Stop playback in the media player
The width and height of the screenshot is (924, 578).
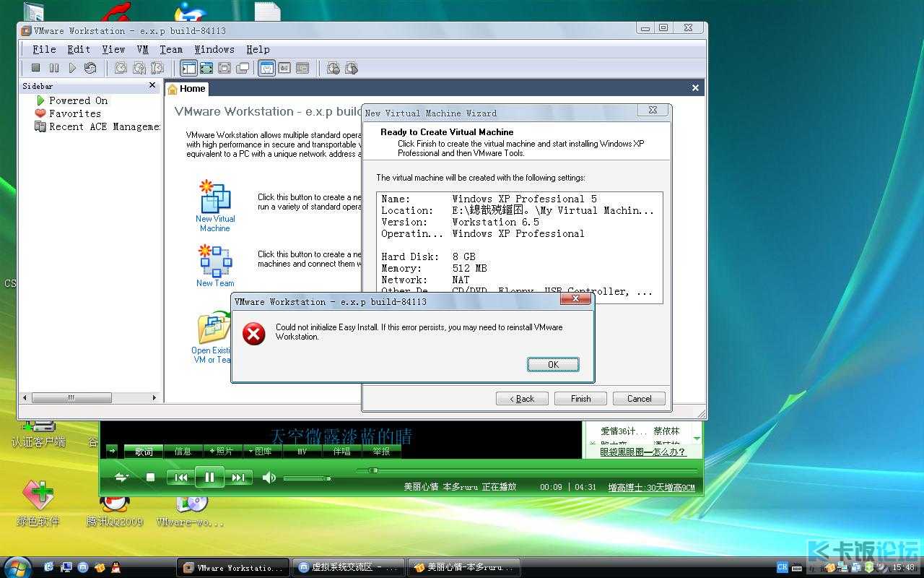pos(150,477)
